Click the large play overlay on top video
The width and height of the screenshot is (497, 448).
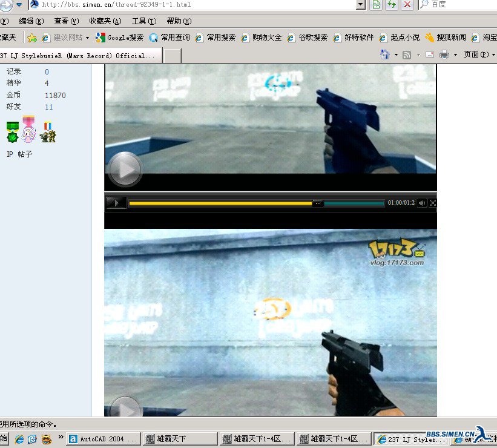125,170
